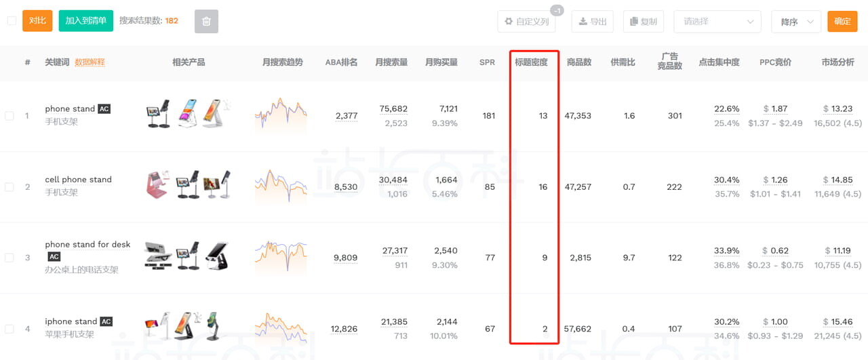Sort by 月购买量 column header
The image size is (868, 360).
point(441,62)
